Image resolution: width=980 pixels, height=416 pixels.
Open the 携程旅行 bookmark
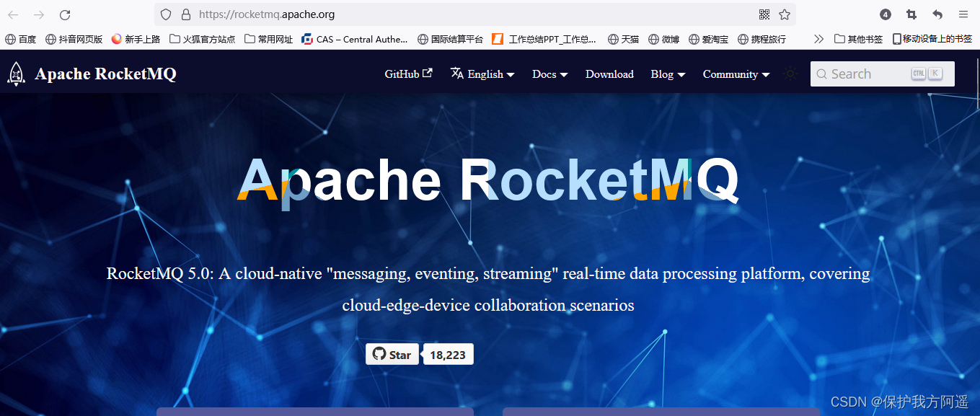(762, 39)
